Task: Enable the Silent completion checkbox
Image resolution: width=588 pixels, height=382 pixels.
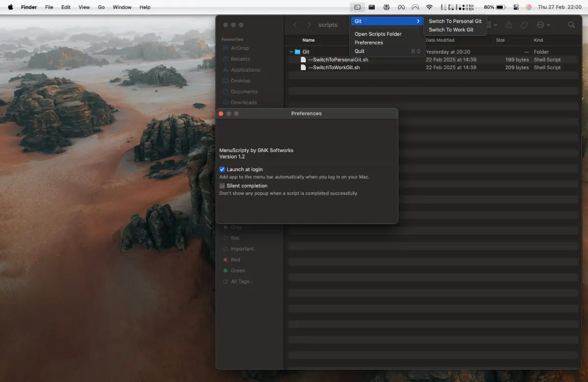Action: (222, 186)
